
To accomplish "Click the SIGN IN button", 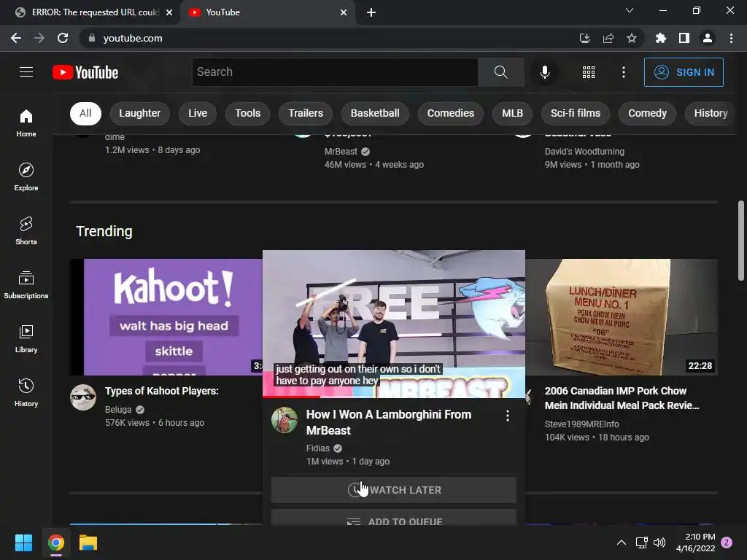I will (x=683, y=72).
